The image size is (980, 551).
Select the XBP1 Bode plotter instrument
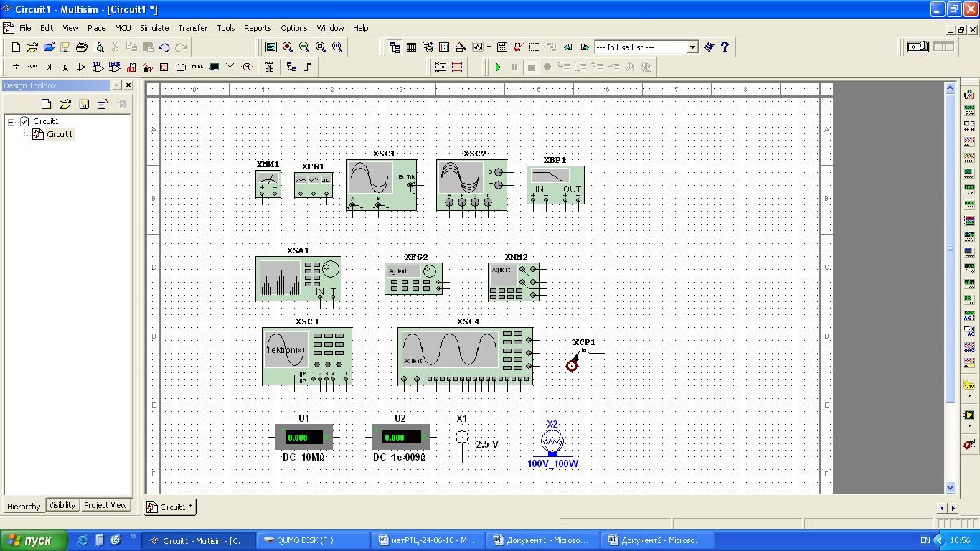[x=555, y=185]
